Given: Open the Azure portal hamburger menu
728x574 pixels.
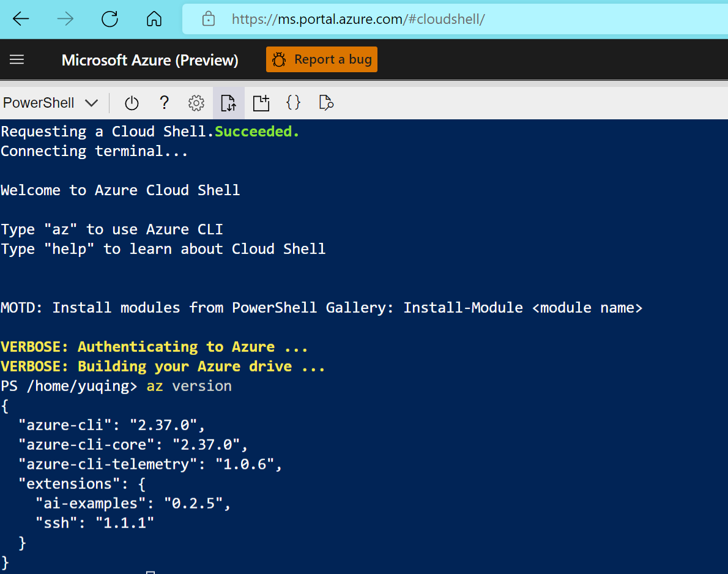Looking at the screenshot, I should [x=17, y=59].
